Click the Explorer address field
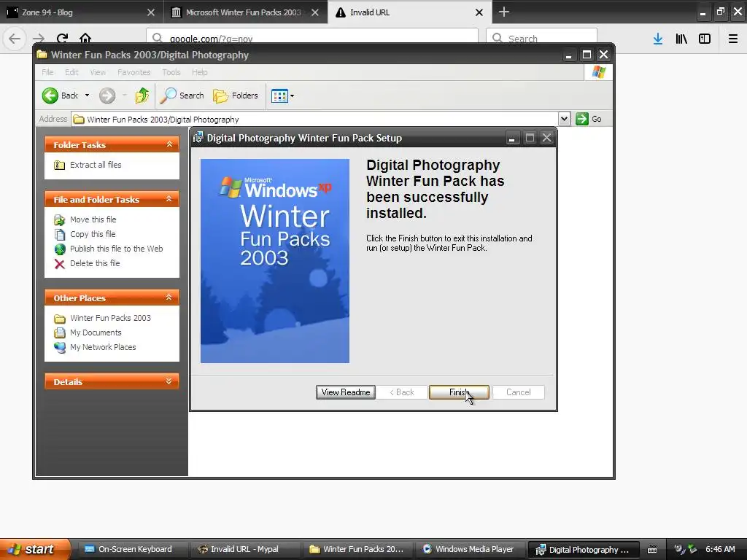 coord(315,119)
